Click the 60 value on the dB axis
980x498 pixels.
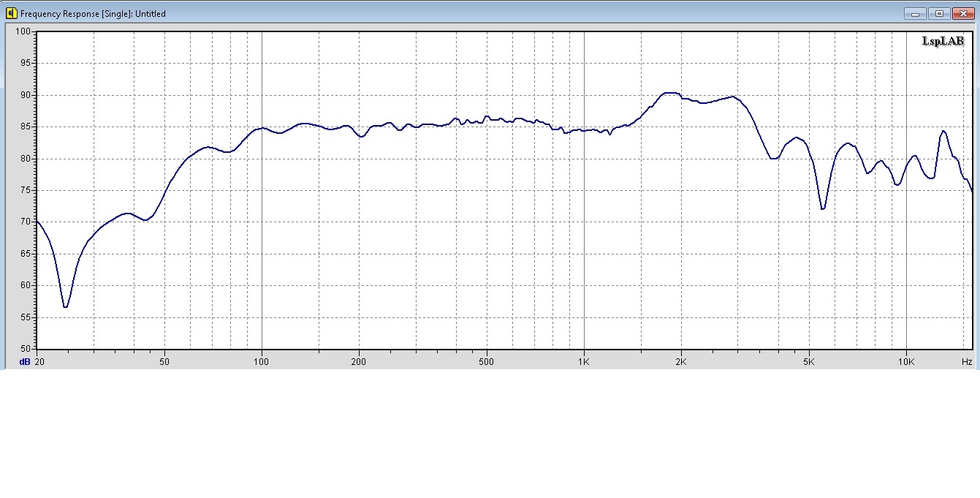click(26, 286)
